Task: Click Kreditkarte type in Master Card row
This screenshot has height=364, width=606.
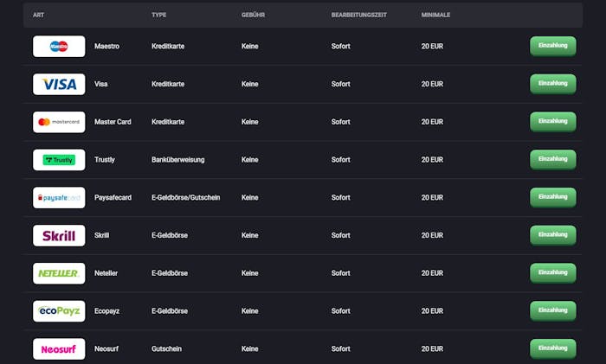Action: pyautogui.click(x=168, y=122)
